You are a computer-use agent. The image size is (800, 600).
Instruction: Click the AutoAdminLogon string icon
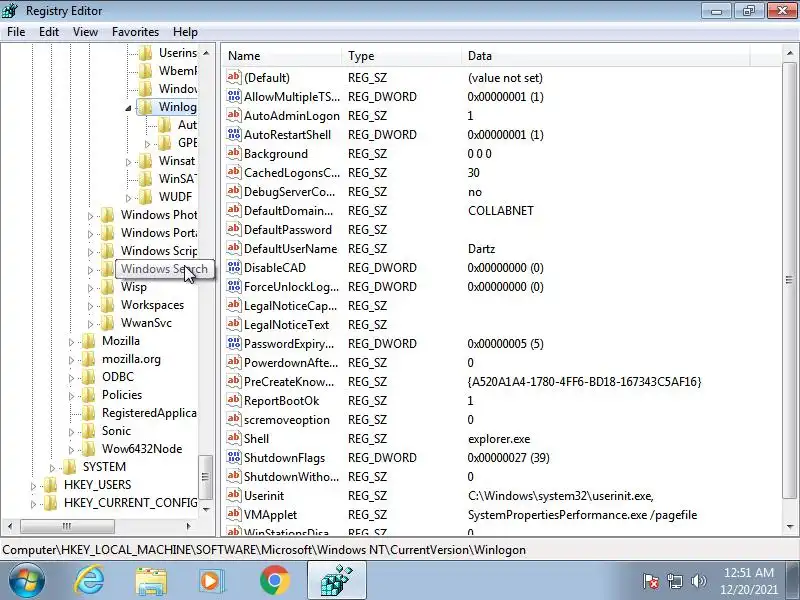pos(234,115)
